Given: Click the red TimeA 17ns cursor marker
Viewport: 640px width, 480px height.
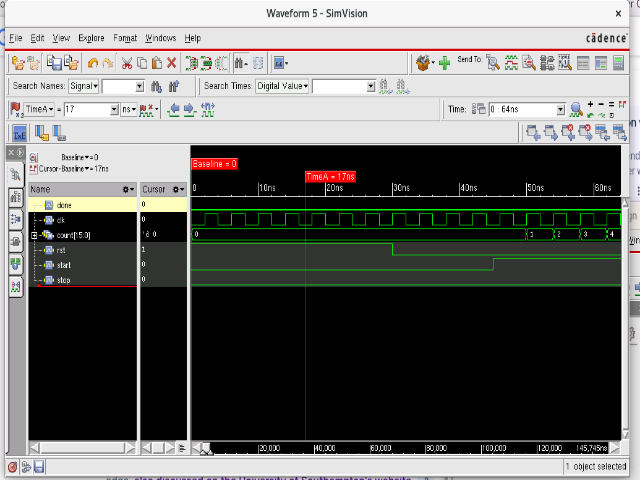Looking at the screenshot, I should pyautogui.click(x=330, y=176).
